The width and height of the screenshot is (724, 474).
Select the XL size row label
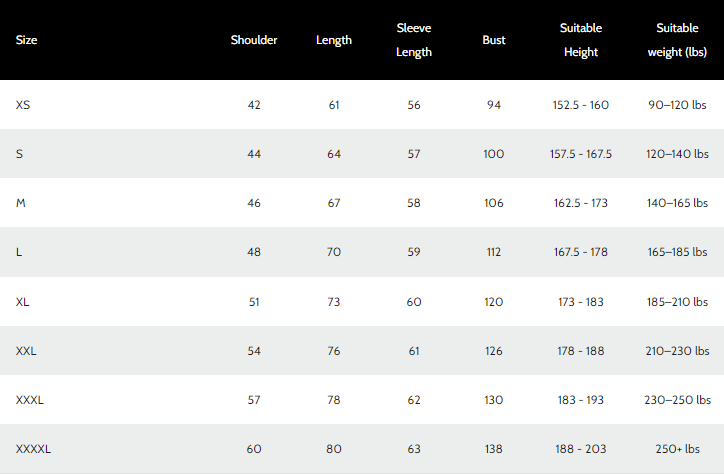(23, 302)
